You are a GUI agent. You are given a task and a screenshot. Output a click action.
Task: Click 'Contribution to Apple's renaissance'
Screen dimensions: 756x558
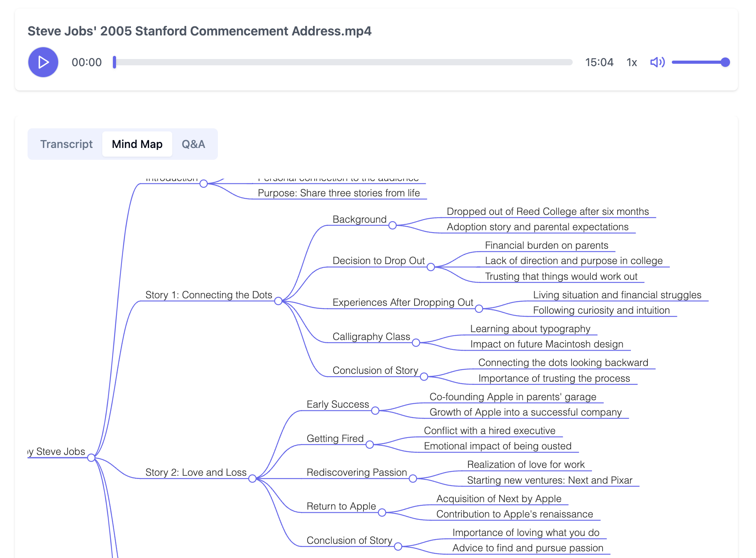(514, 514)
